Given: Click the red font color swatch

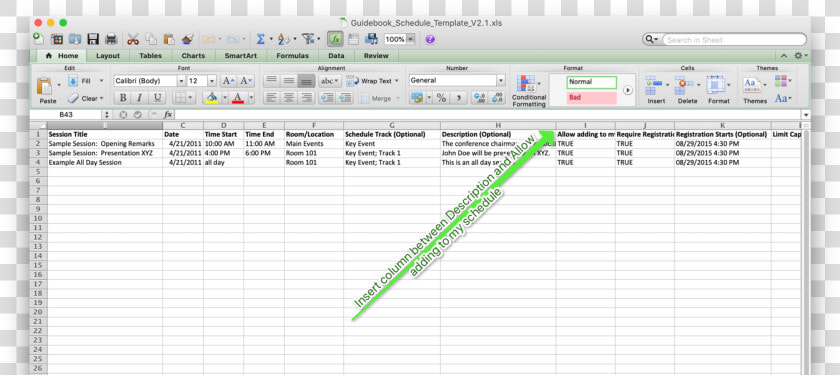Looking at the screenshot, I should [x=238, y=98].
